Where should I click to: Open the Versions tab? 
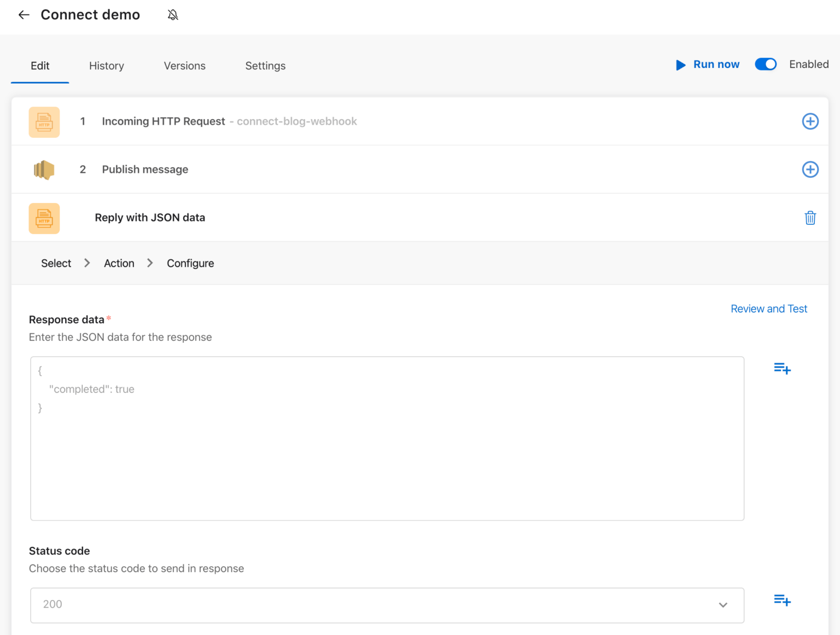click(184, 66)
